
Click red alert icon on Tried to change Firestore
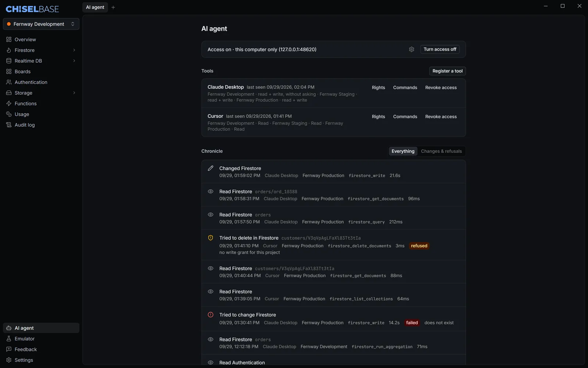tap(211, 315)
